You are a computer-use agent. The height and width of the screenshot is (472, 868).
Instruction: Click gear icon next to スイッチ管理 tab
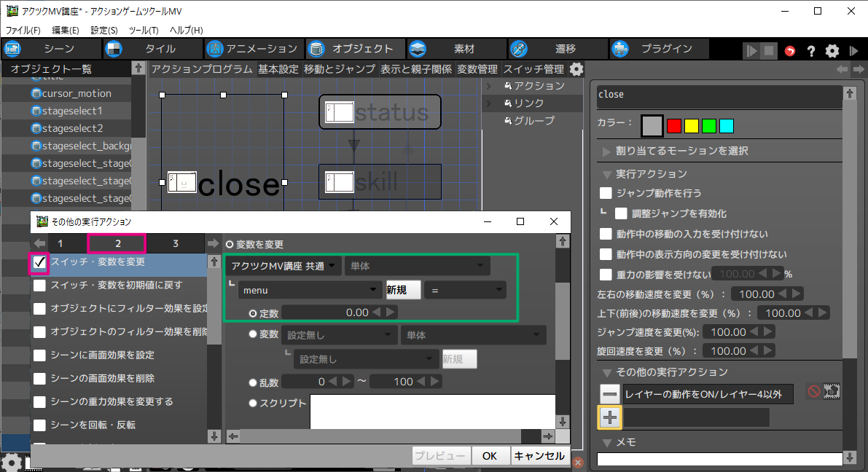[576, 69]
